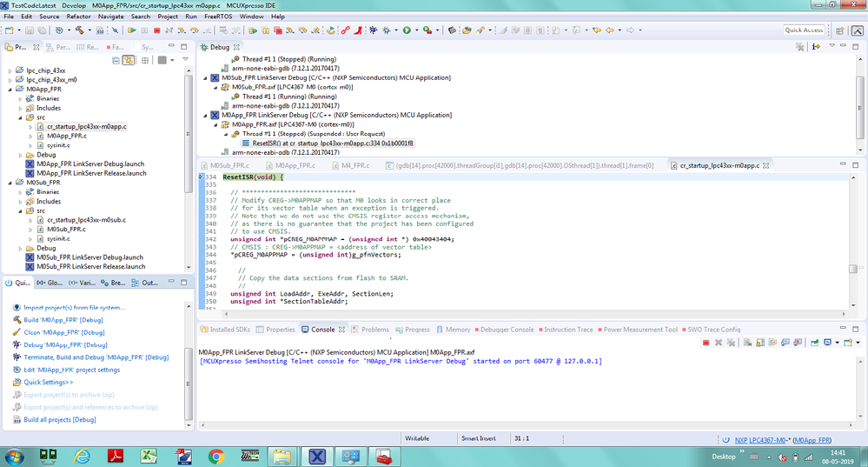
Task: Click Build 'M0App_FPR' [Debug] link
Action: pyautogui.click(x=63, y=320)
